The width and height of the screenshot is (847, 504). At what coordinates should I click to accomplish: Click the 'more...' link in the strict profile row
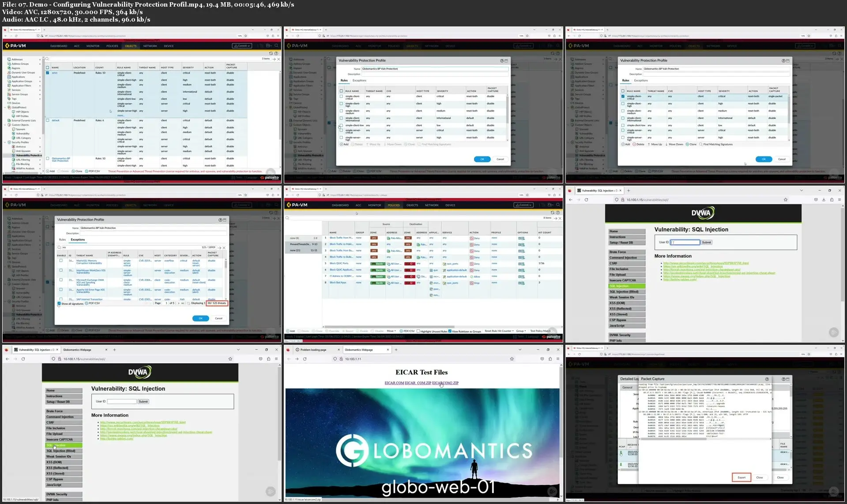click(120, 116)
